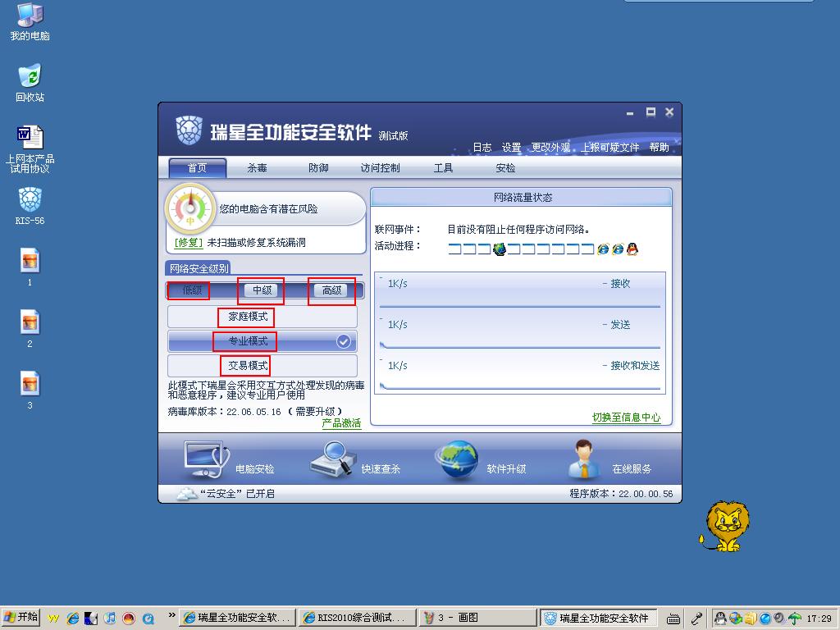Switch to 3 - 画图 Paint taskbar window
This screenshot has width=840, height=630.
click(x=477, y=618)
